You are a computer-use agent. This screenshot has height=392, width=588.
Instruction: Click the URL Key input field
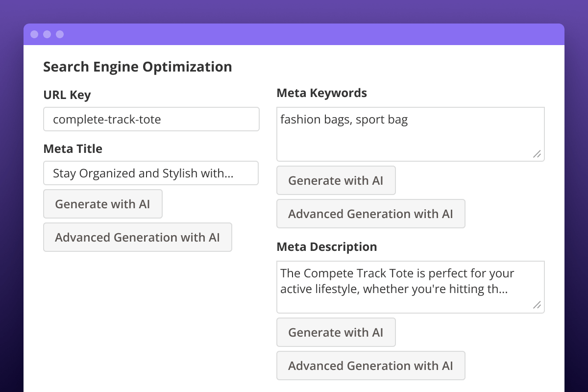pos(151,120)
